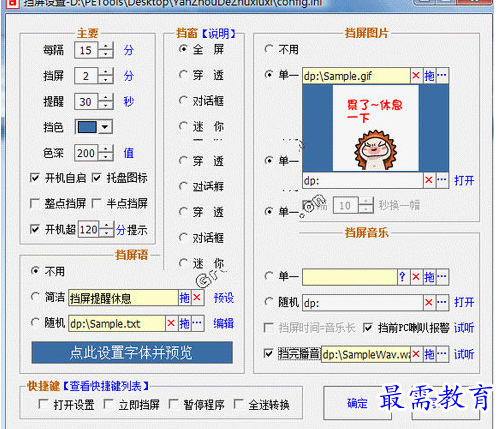This screenshot has height=429, width=501.
Task: Clear the dp:\Sample.gif image path
Action: tap(416, 76)
